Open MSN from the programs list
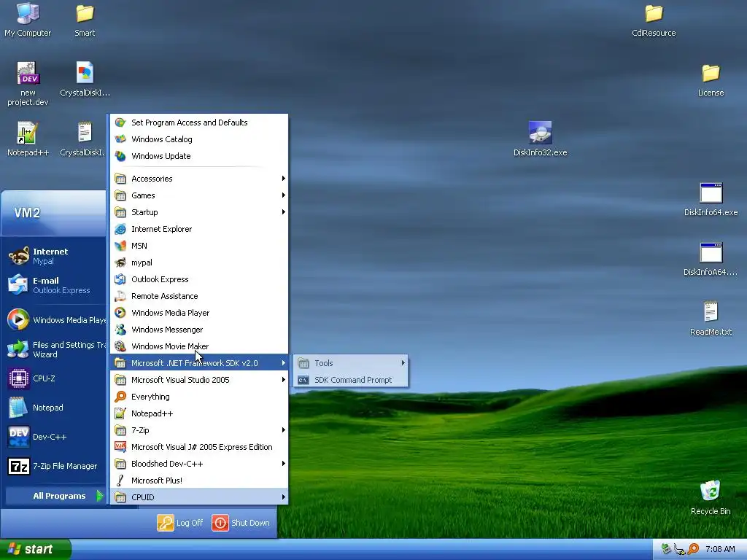Screen dimensions: 747x560 tap(199, 245)
